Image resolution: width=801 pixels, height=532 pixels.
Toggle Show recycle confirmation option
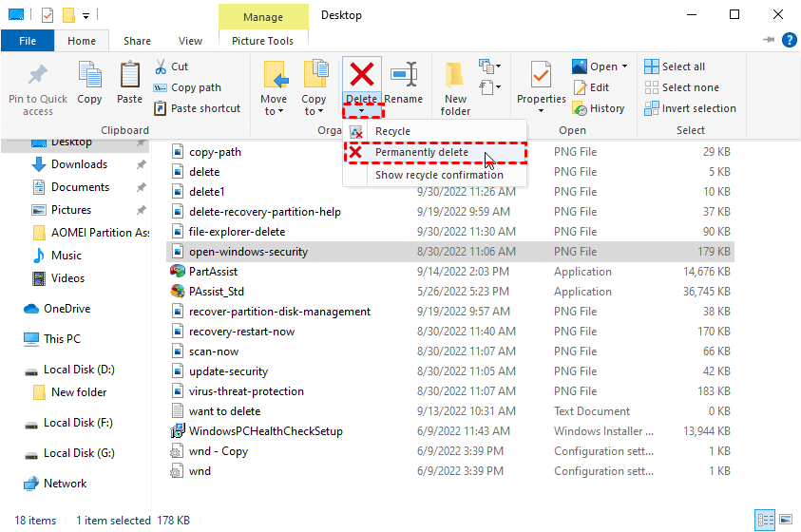pyautogui.click(x=434, y=175)
